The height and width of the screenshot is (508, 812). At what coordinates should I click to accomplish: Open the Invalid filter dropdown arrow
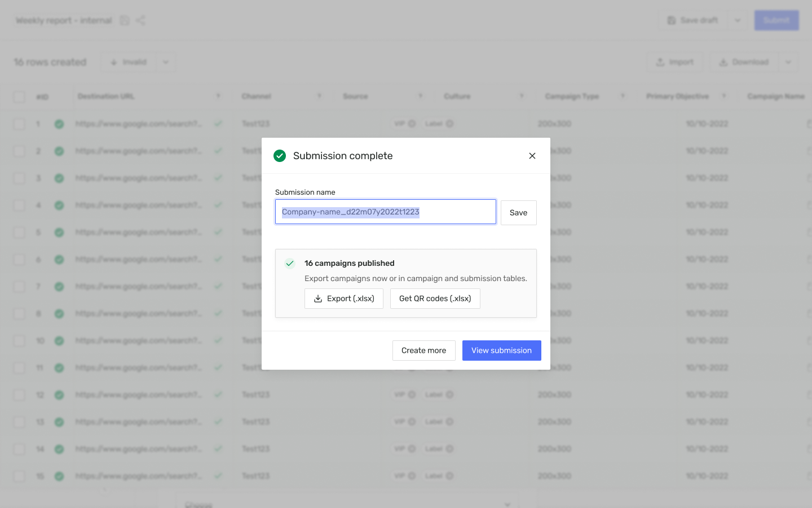coord(166,62)
